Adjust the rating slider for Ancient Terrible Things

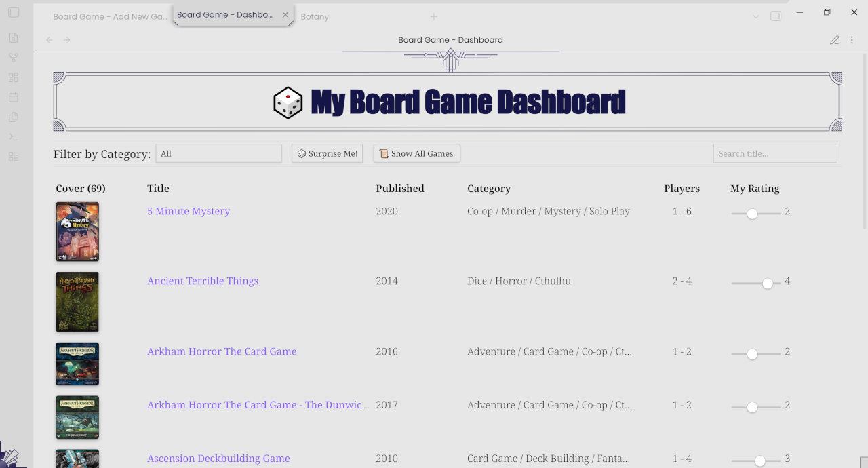click(767, 284)
